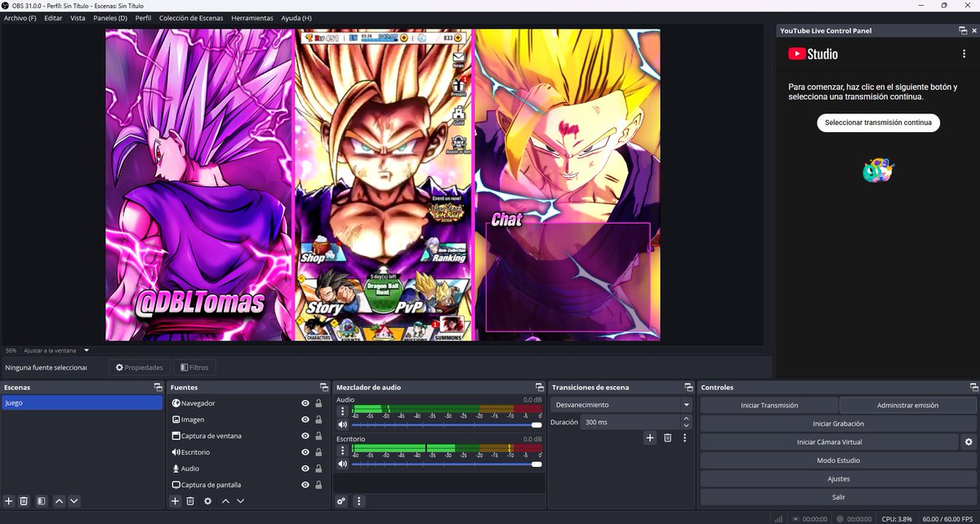This screenshot has width=980, height=524.
Task: Decrease transition duration with down arrow
Action: pos(686,426)
